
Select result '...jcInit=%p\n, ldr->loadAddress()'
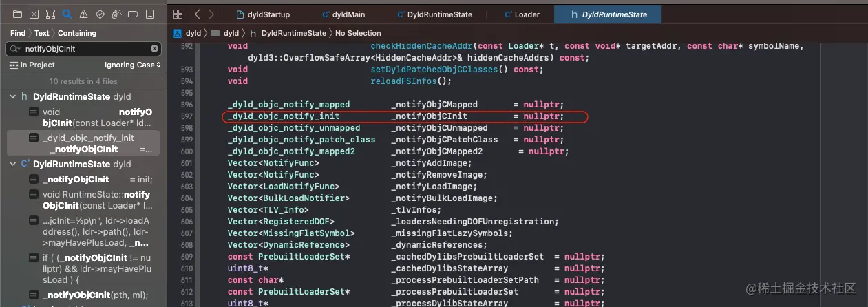[83, 232]
